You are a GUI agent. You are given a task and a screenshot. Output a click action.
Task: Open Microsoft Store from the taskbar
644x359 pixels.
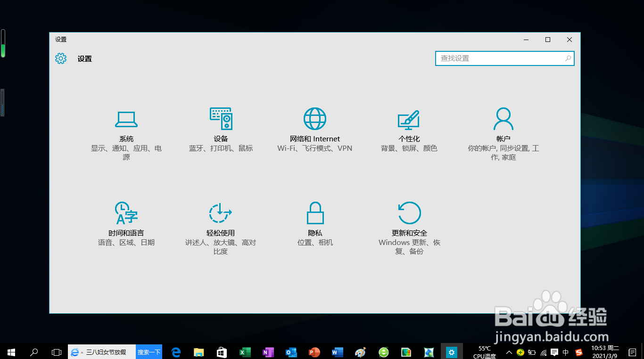[222, 352]
